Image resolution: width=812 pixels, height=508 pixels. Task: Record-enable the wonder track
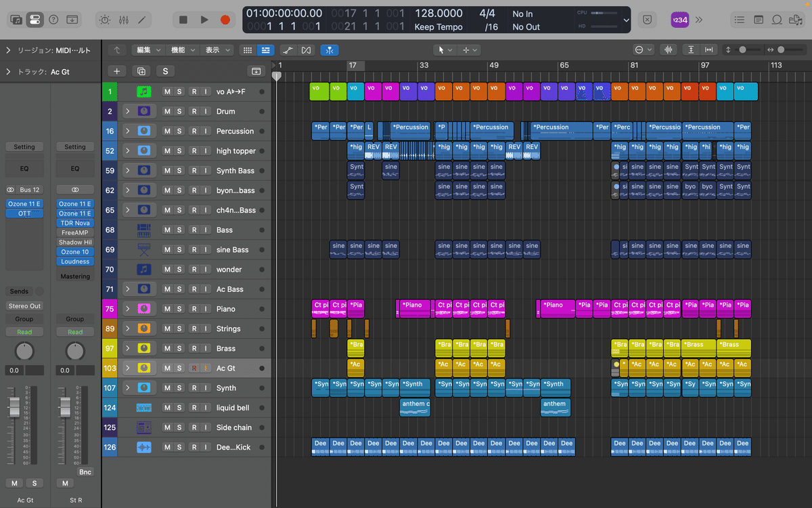[194, 270]
